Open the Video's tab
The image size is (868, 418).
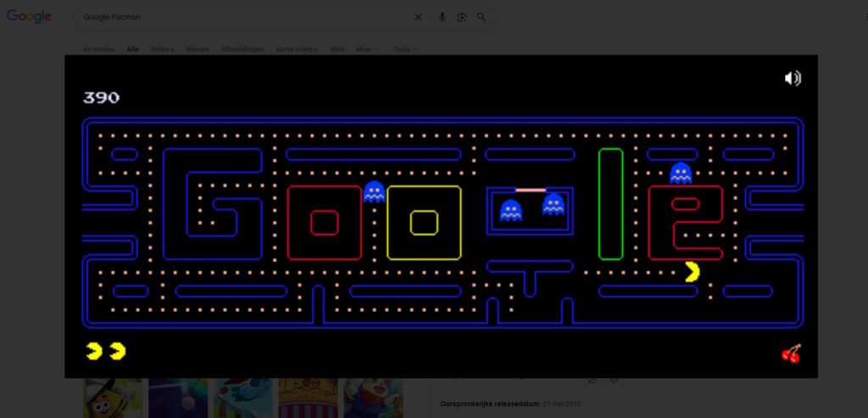click(x=162, y=49)
